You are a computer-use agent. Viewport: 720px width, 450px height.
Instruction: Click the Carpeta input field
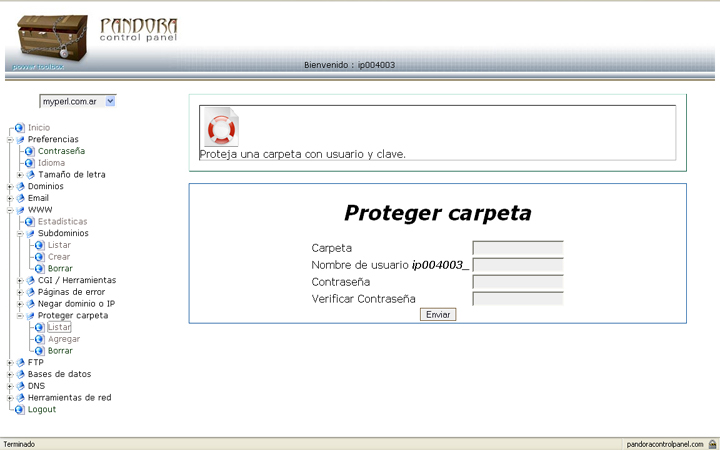(x=517, y=248)
